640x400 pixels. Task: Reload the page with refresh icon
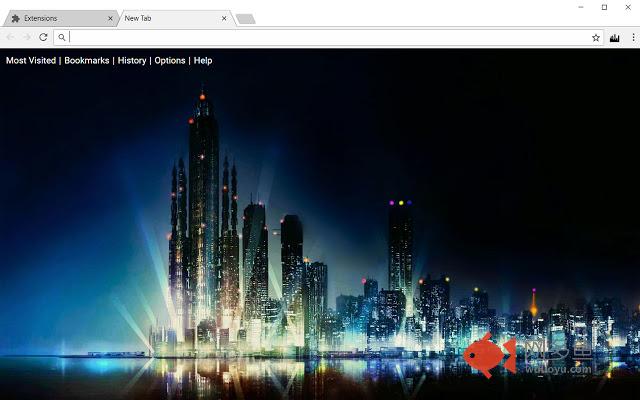point(43,38)
